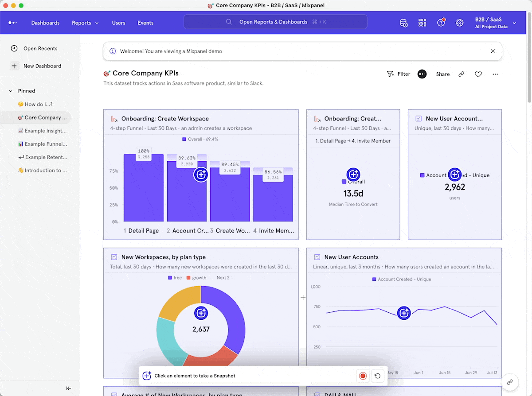Click the Mixpanel logo in the top bar
The image size is (532, 396).
point(12,23)
